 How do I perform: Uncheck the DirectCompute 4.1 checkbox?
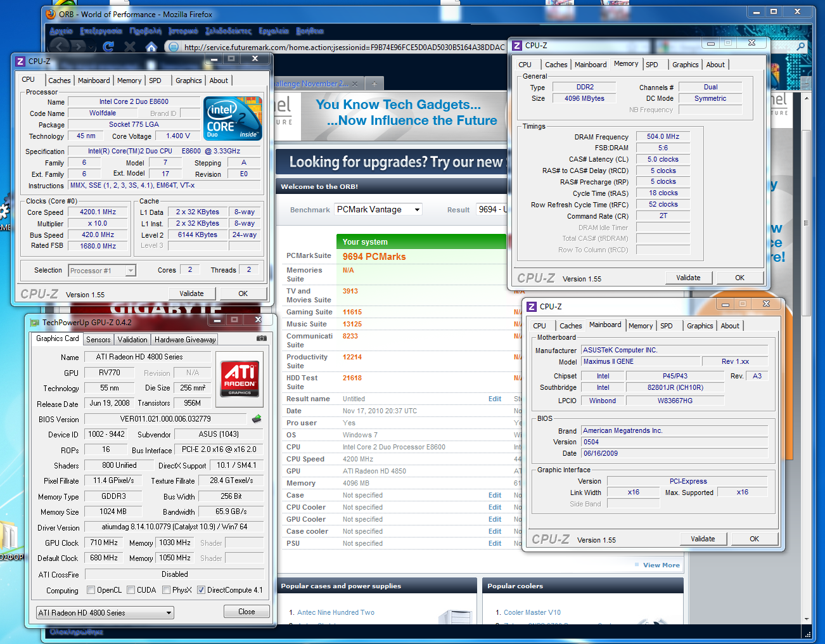(201, 590)
